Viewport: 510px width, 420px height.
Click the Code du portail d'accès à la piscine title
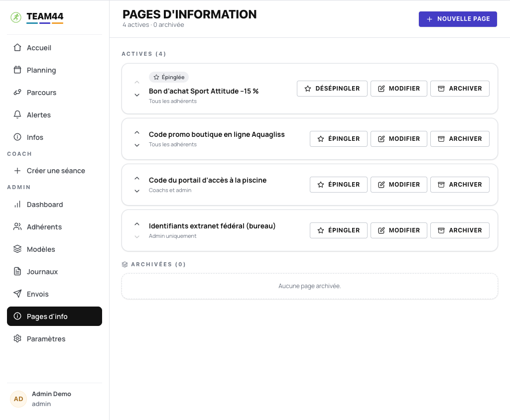[208, 181]
